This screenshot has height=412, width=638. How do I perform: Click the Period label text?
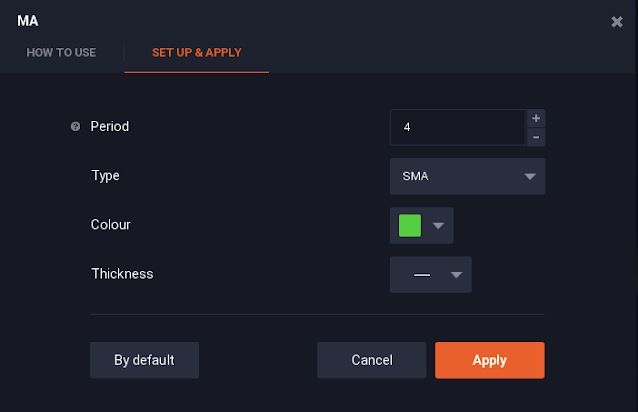pos(110,127)
